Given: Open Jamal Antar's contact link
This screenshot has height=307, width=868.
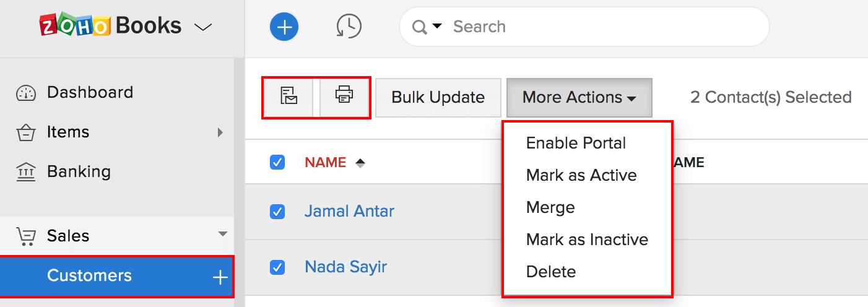Looking at the screenshot, I should pos(349,211).
